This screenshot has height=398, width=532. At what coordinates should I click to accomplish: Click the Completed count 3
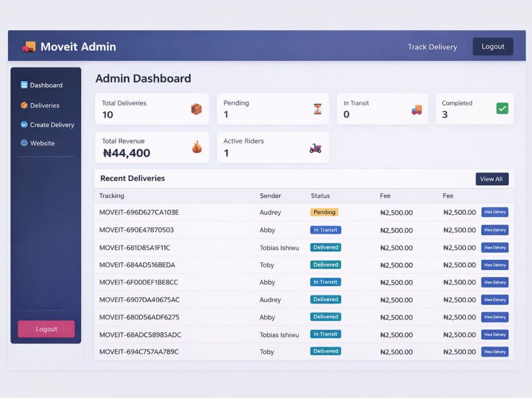[x=445, y=115]
